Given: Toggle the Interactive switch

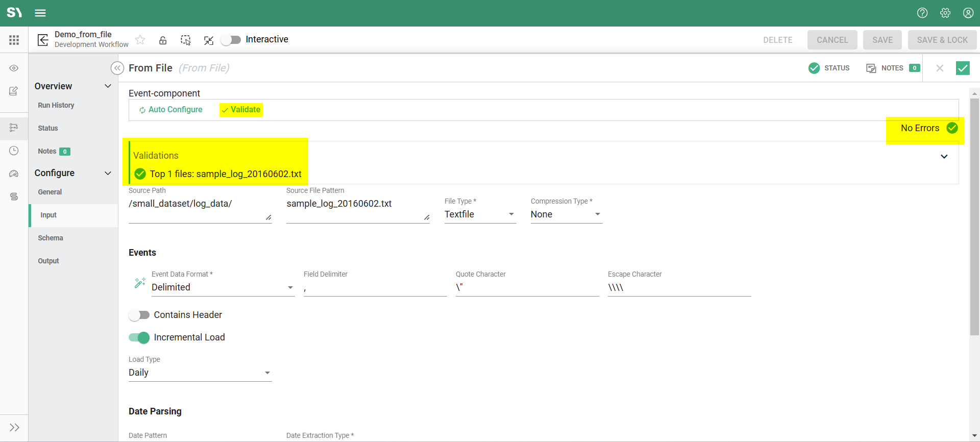Looking at the screenshot, I should [231, 40].
